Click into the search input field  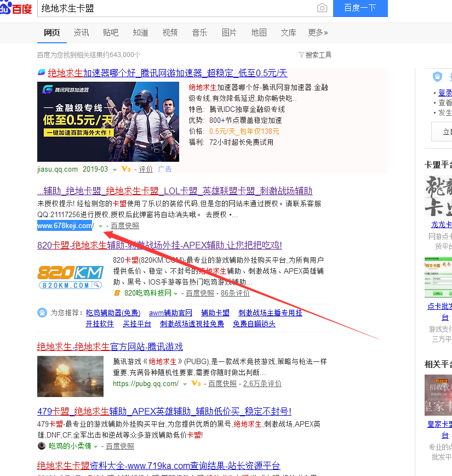175,8
